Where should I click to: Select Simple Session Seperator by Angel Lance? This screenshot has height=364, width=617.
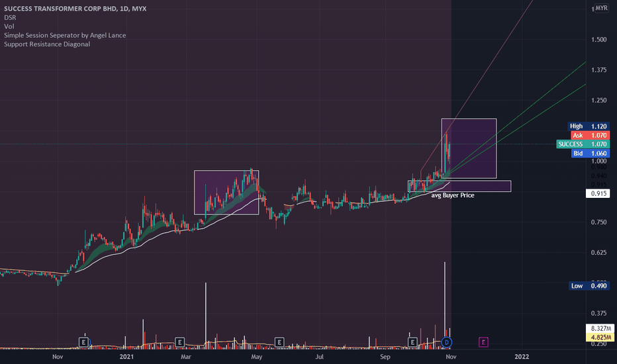[x=65, y=35]
